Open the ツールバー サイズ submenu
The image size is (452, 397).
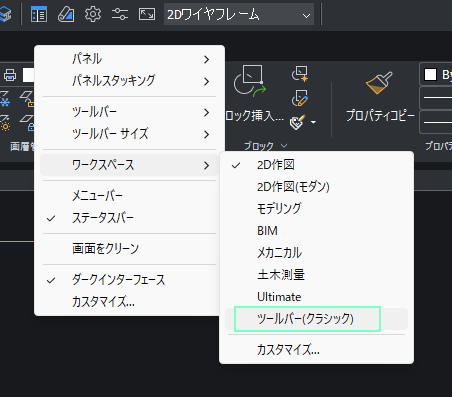click(x=129, y=134)
